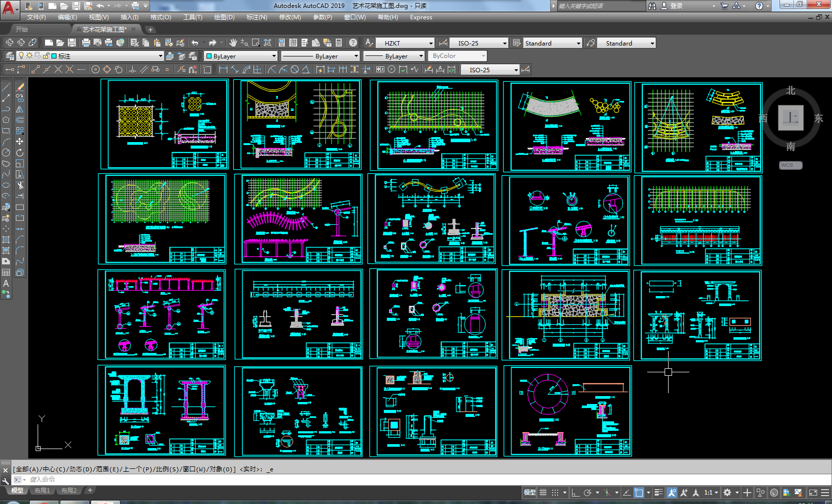This screenshot has width=832, height=504.
Task: Toggle hardware acceleration circle icon
Action: pyautogui.click(x=774, y=493)
